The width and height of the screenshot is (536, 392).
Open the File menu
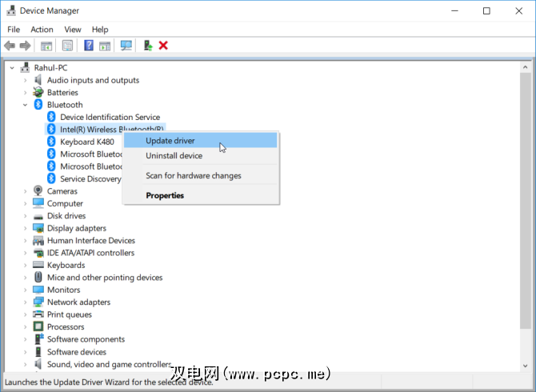click(14, 30)
